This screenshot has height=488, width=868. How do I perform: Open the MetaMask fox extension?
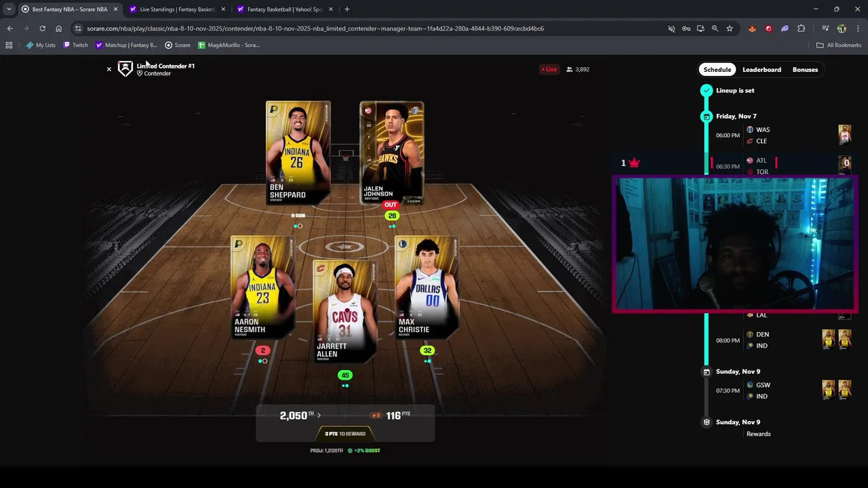(752, 28)
